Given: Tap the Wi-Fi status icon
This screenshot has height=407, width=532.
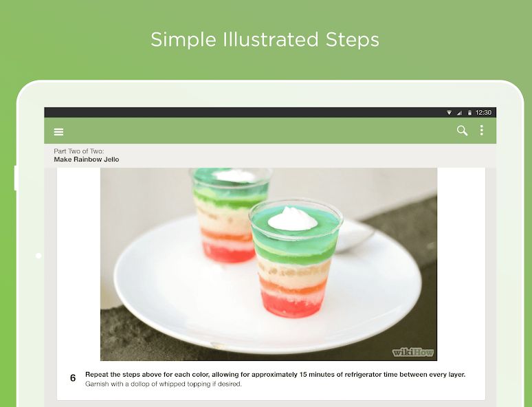Looking at the screenshot, I should [449, 112].
